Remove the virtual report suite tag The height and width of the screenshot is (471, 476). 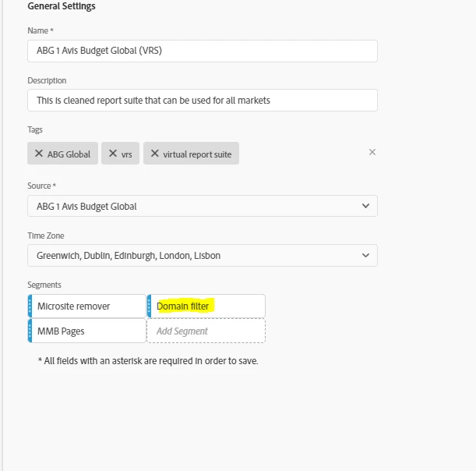[155, 154]
